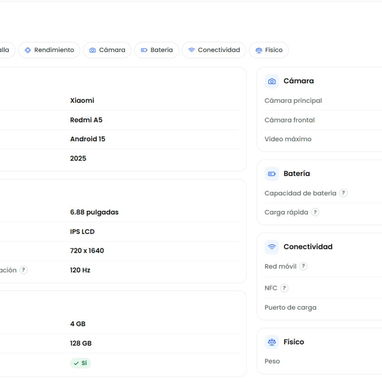Open help icon next to NFC
The image size is (382, 382).
point(284,288)
